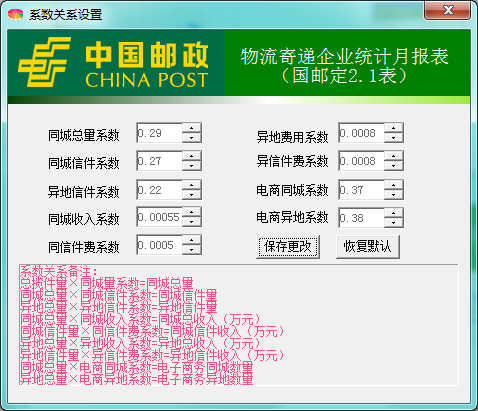Decrease 异地信件系数 with down arrow

click(x=191, y=195)
